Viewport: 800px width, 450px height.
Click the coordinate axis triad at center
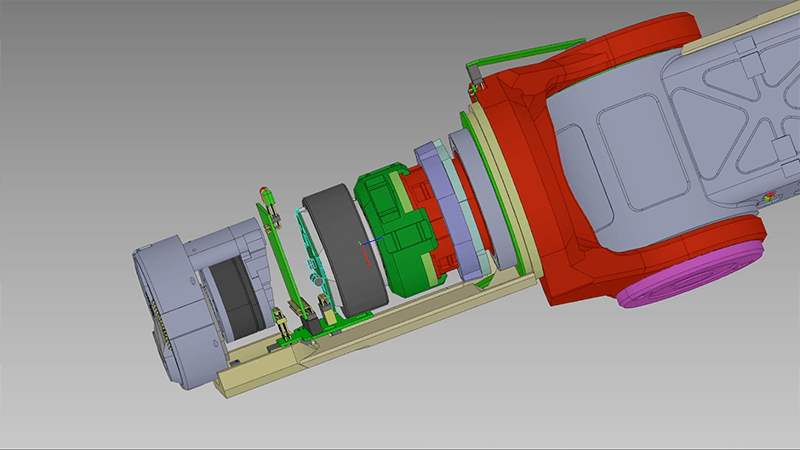(x=363, y=242)
